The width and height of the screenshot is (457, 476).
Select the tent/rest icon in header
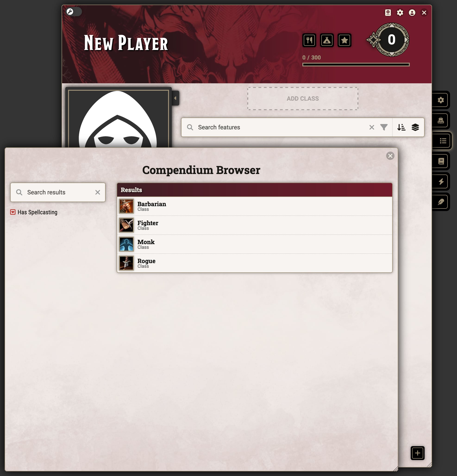(326, 40)
